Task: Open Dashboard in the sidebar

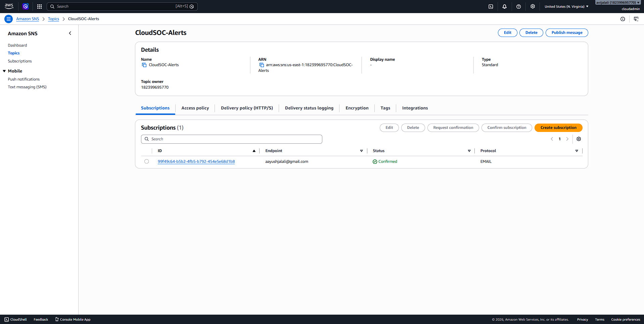Action: (17, 45)
